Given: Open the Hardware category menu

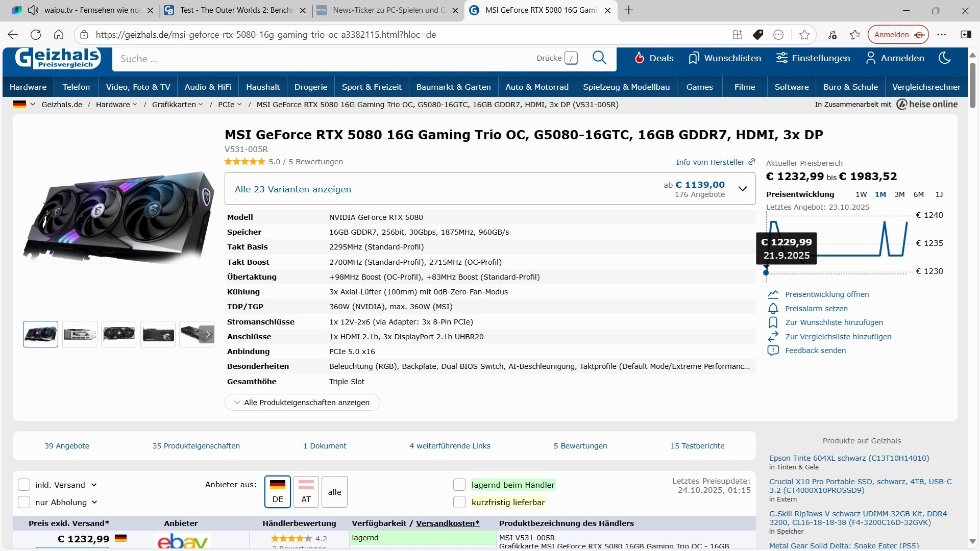Looking at the screenshot, I should tap(28, 87).
